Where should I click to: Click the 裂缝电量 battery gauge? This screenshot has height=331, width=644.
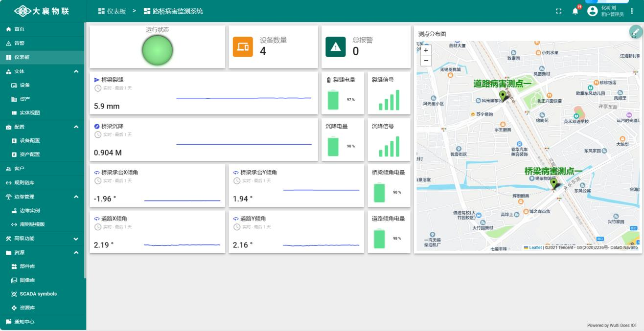click(x=333, y=100)
